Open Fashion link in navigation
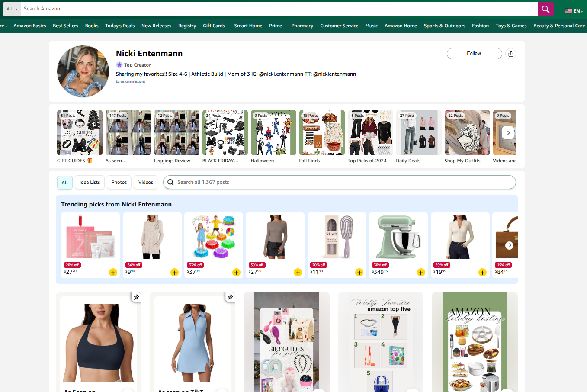 (481, 26)
